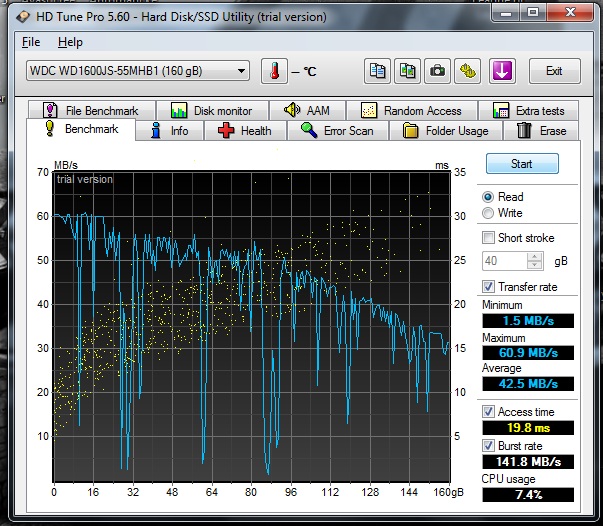The height and width of the screenshot is (526, 603).
Task: Disable the Access time checkbox
Action: (x=488, y=412)
